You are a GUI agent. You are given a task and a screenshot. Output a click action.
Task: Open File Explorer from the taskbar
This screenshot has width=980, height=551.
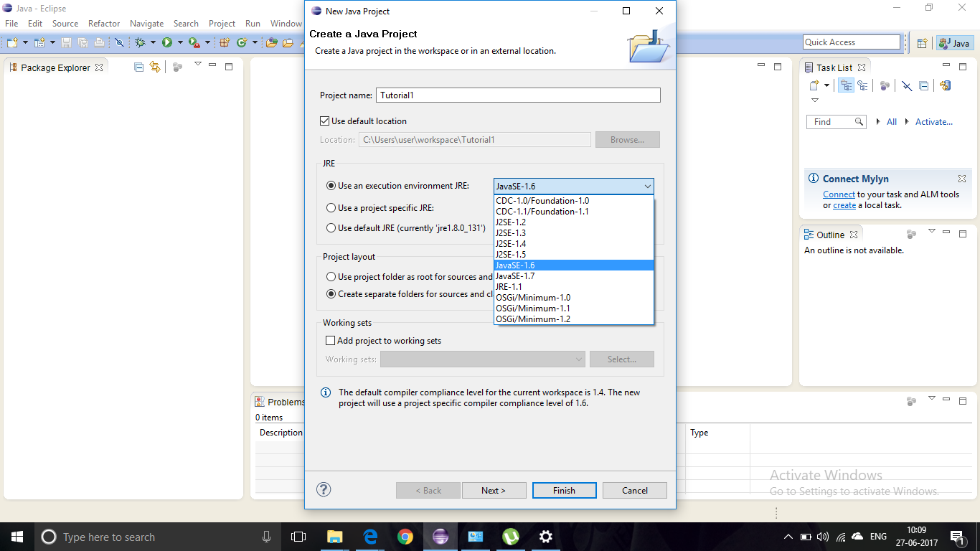pos(335,537)
